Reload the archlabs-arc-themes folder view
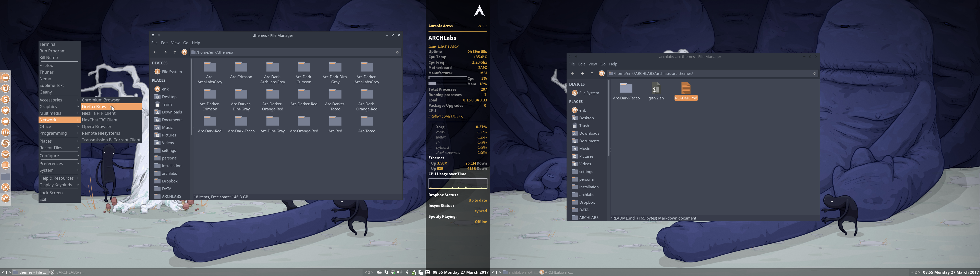 pyautogui.click(x=815, y=74)
